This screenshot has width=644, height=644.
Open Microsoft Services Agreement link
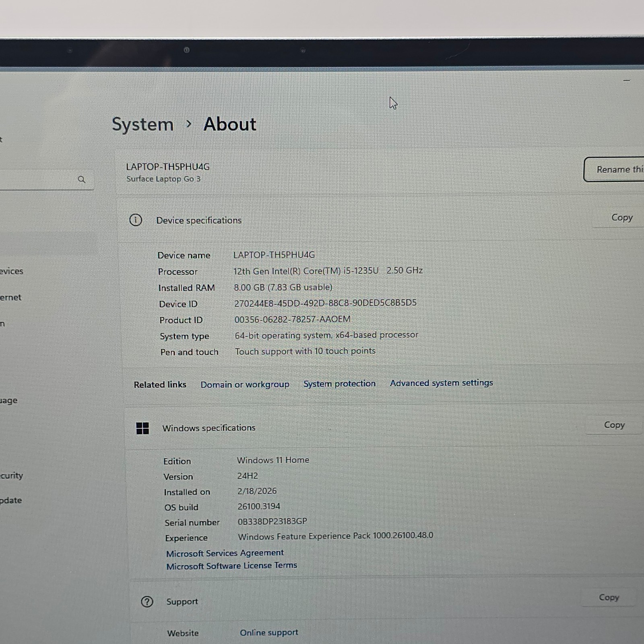225,553
